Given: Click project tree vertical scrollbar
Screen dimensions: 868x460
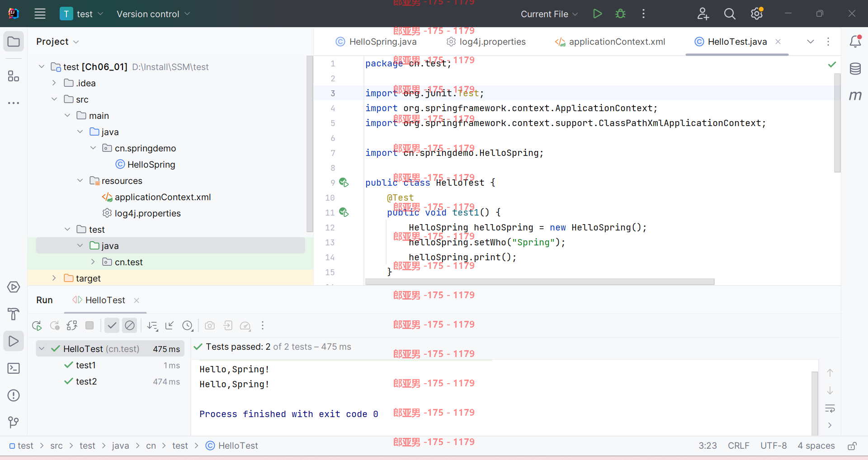Looking at the screenshot, I should tap(310, 144).
